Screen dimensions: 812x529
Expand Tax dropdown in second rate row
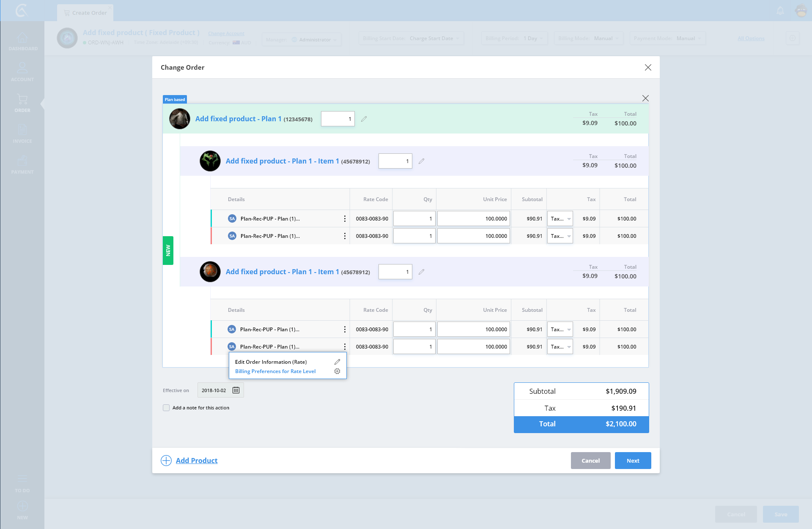560,236
